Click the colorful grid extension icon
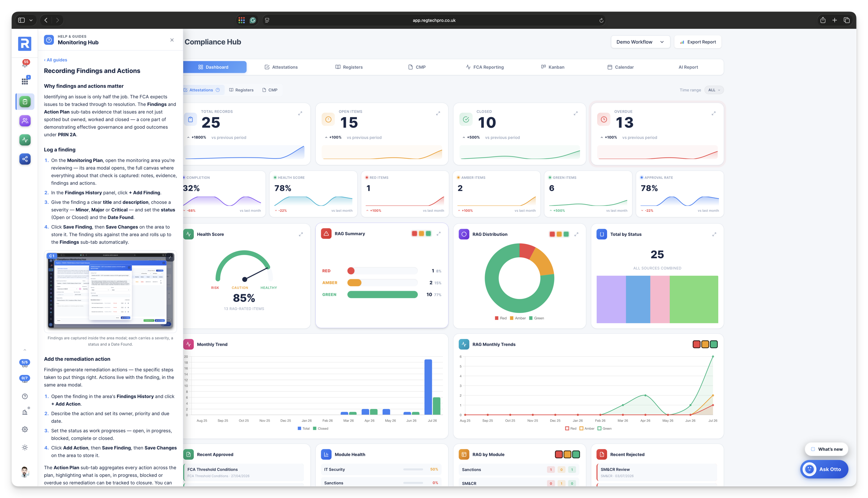 (x=242, y=20)
